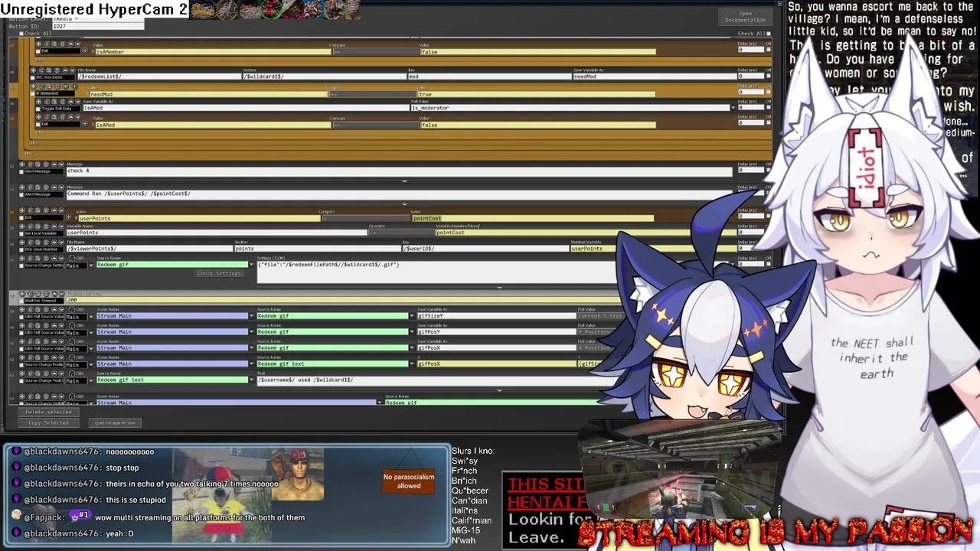Click Open Variable Window button

[x=115, y=422]
